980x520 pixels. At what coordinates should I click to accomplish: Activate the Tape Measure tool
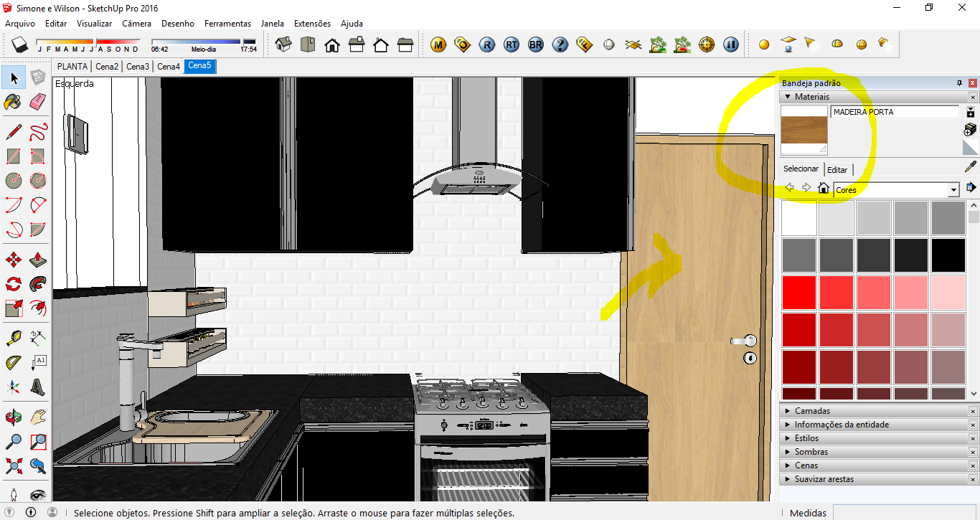(x=13, y=337)
